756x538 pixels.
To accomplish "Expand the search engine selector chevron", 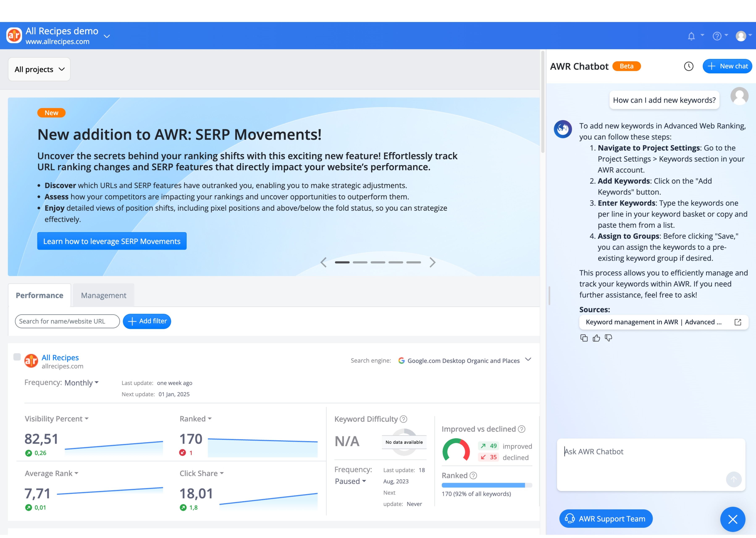I will [528, 360].
